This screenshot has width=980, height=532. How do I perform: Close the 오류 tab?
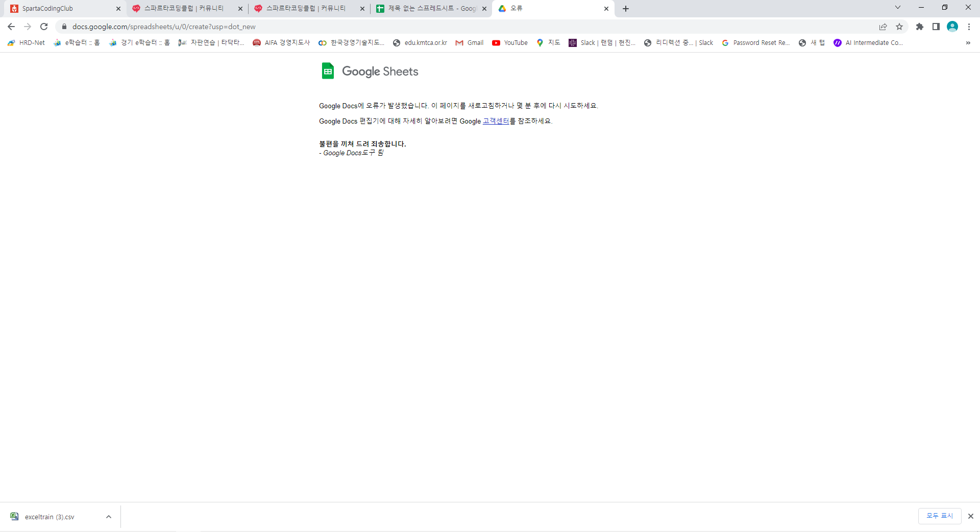coord(606,9)
